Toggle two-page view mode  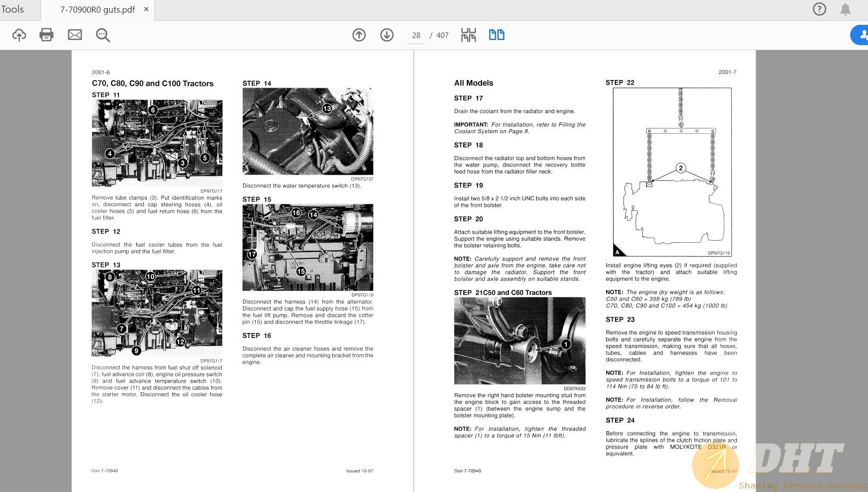click(x=496, y=35)
